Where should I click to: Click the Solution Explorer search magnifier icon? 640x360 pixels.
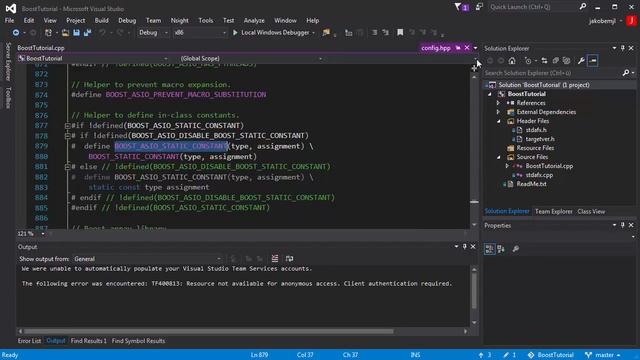pos(626,73)
